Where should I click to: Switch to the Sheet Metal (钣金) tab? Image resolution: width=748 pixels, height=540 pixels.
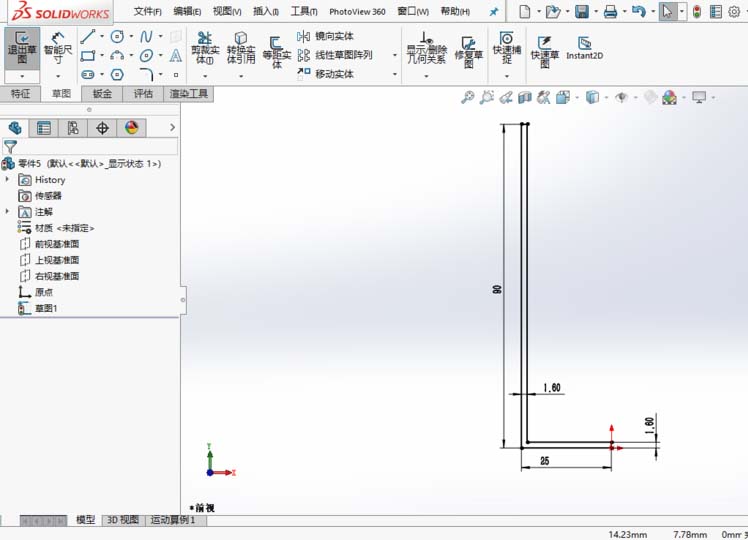coord(102,93)
